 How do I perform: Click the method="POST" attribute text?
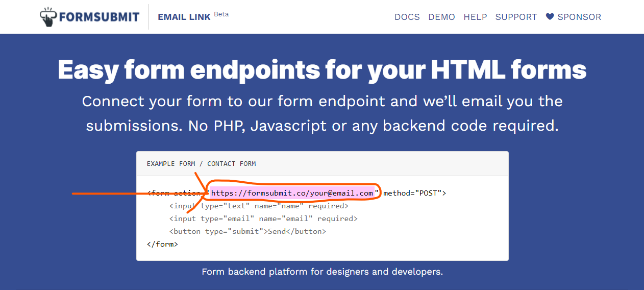(x=415, y=193)
